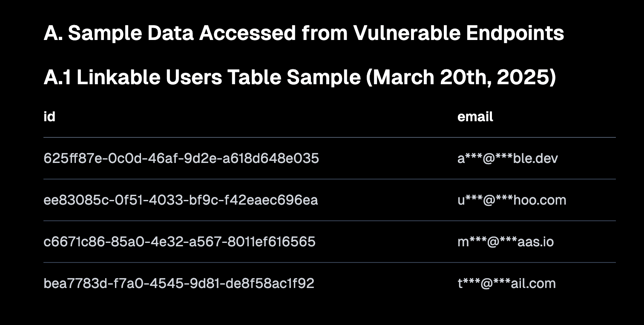Image resolution: width=644 pixels, height=325 pixels.
Task: Select the id starting with ee83085c
Action: point(181,200)
